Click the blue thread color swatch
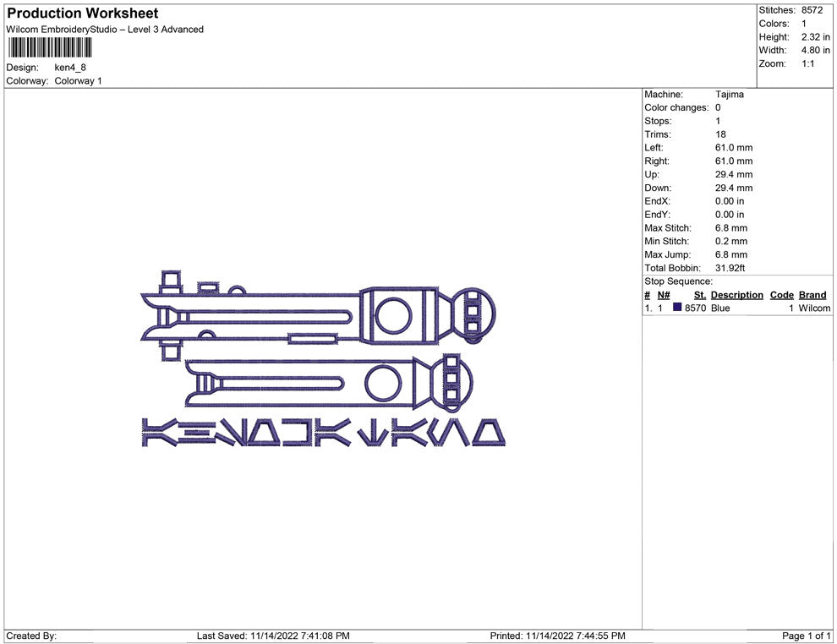Viewport: 837px width, 644px height. (x=677, y=308)
